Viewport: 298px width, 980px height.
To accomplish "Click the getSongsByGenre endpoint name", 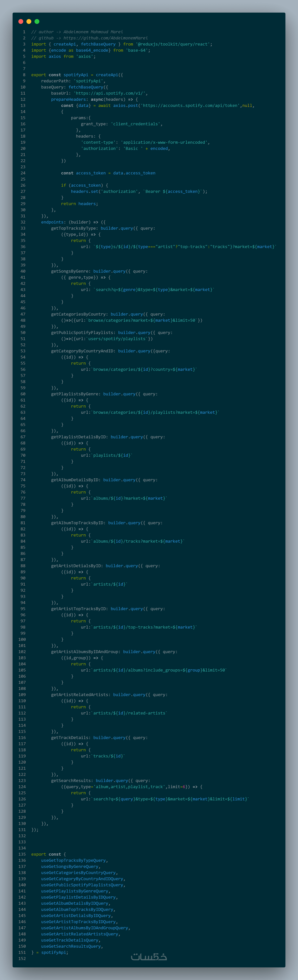I will tap(71, 271).
